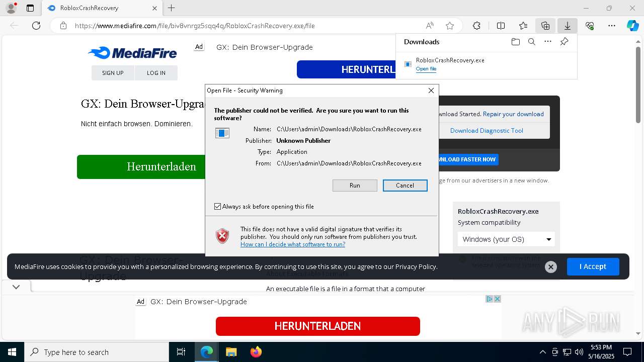Click MediaFire LOG IN button

[x=156, y=73]
